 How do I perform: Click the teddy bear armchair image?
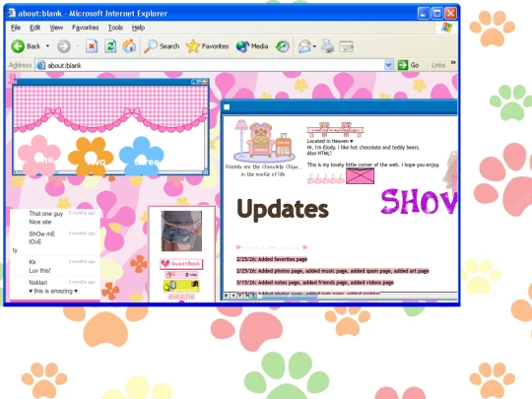[x=264, y=141]
